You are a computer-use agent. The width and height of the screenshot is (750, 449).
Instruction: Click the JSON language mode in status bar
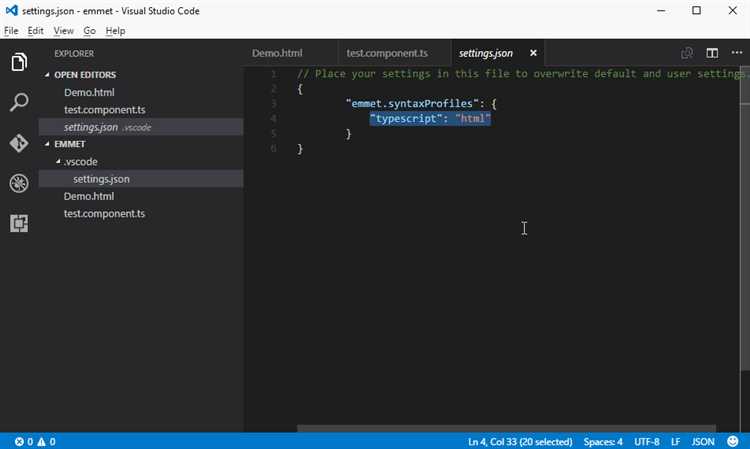pos(703,441)
